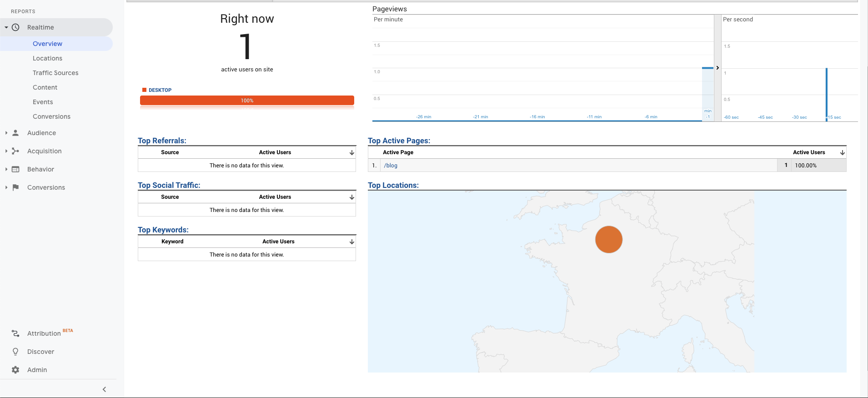Screen dimensions: 868x398
Task: Click the Per second chart label
Action: [x=738, y=20]
